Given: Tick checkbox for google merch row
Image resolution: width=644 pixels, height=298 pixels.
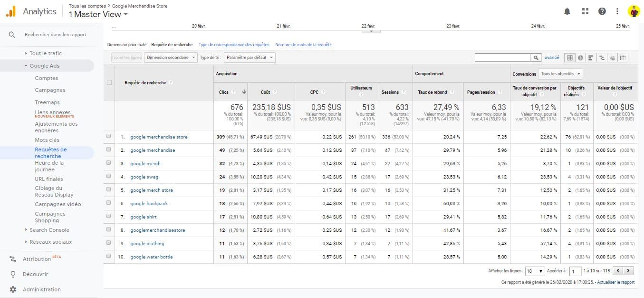Looking at the screenshot, I should (x=109, y=163).
